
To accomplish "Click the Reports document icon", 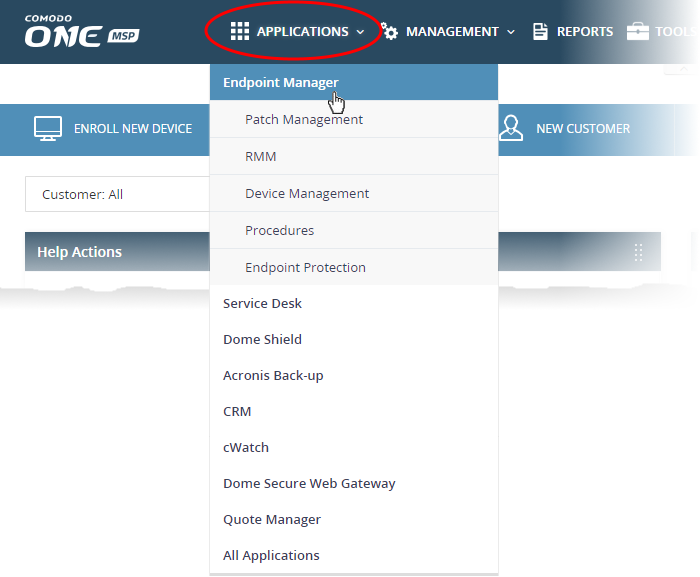I will pyautogui.click(x=540, y=31).
